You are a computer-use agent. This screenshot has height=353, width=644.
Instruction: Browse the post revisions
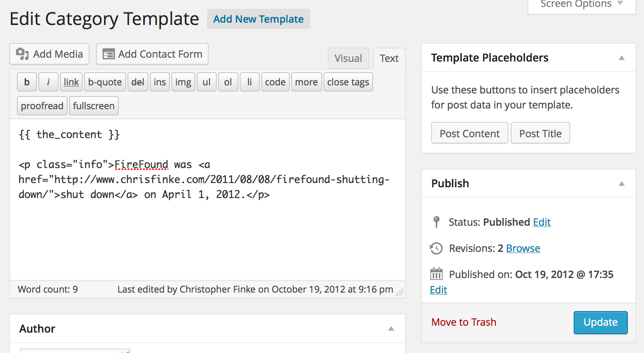click(x=523, y=248)
